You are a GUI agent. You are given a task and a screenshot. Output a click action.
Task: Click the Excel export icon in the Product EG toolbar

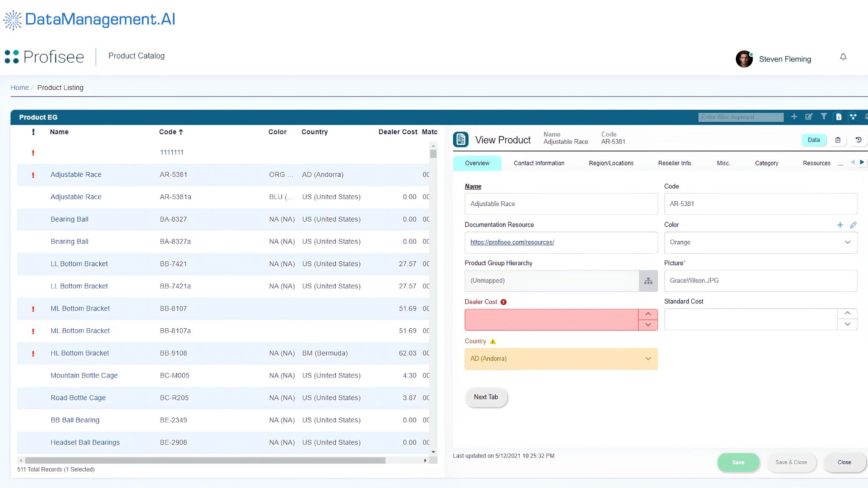point(838,117)
